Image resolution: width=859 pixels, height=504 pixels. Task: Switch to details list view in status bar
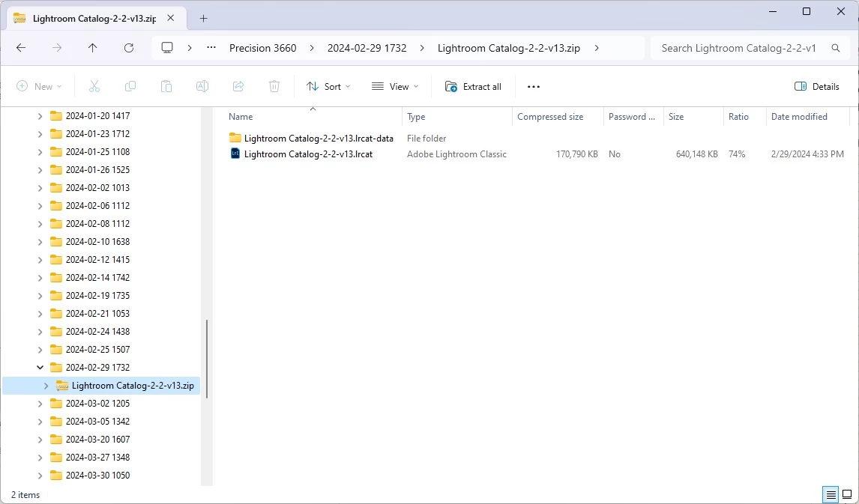click(831, 495)
